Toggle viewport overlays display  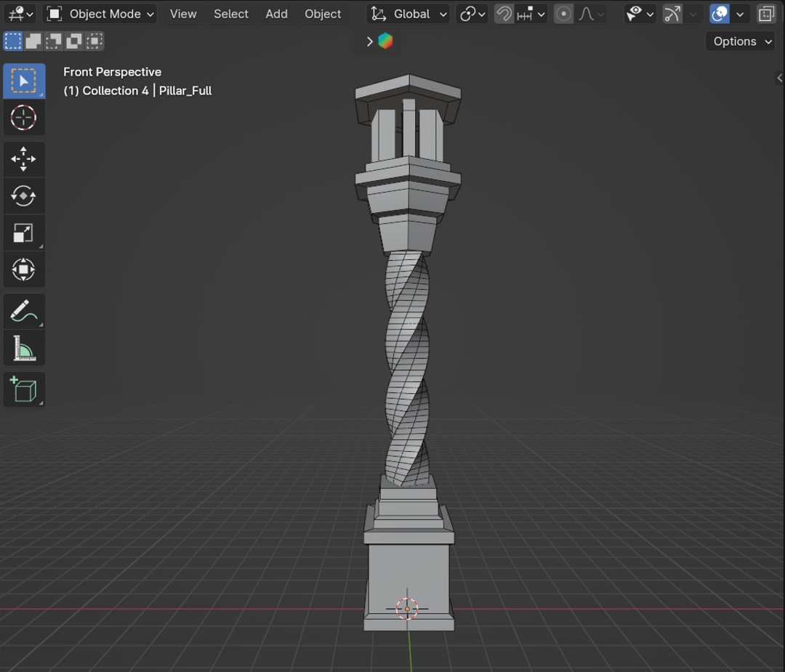(719, 14)
